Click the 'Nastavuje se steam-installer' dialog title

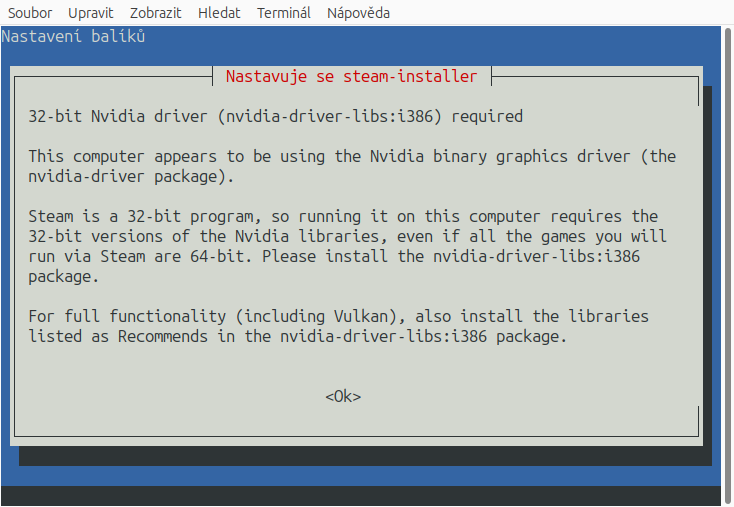352,76
